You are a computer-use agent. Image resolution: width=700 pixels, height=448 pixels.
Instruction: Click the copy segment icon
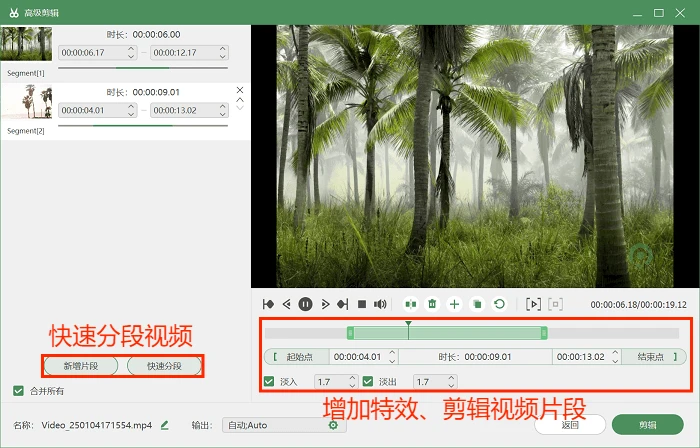477,304
